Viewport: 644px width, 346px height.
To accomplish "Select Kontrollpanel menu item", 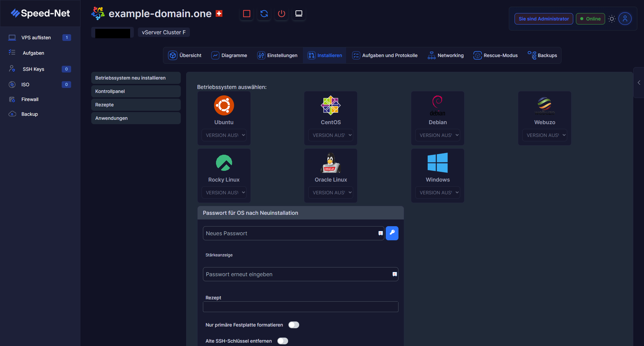I will pyautogui.click(x=136, y=91).
